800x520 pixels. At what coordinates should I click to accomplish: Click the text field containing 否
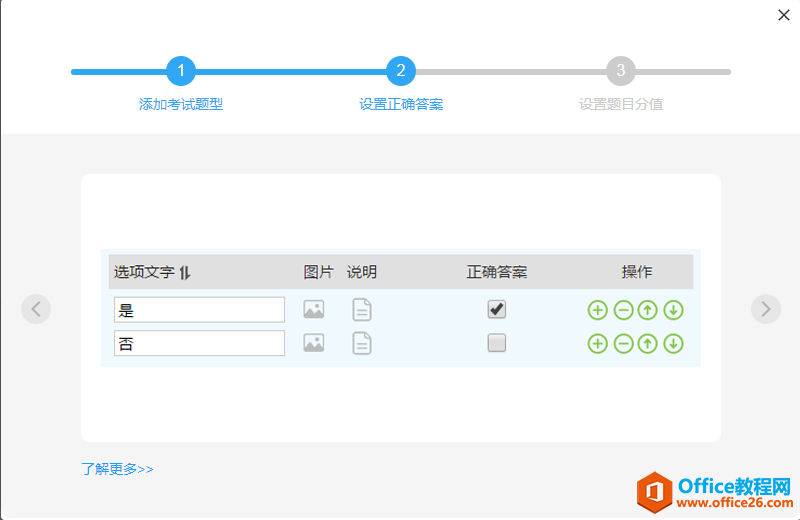(x=199, y=343)
